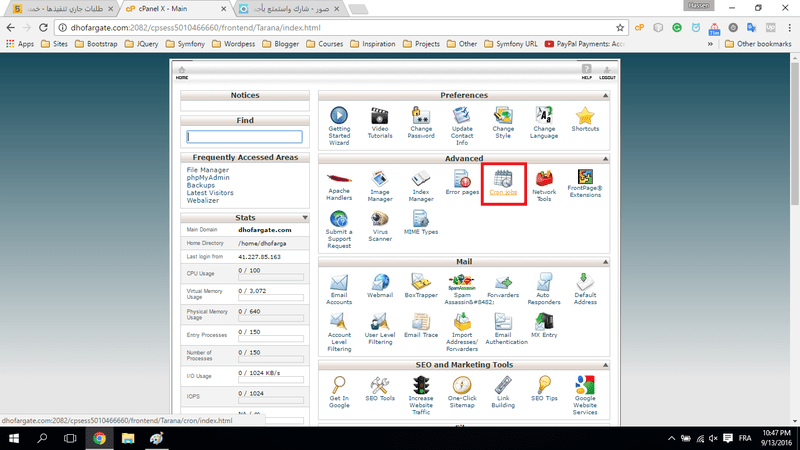800x450 pixels.
Task: Click the phpMyAdmin link
Action: click(208, 178)
